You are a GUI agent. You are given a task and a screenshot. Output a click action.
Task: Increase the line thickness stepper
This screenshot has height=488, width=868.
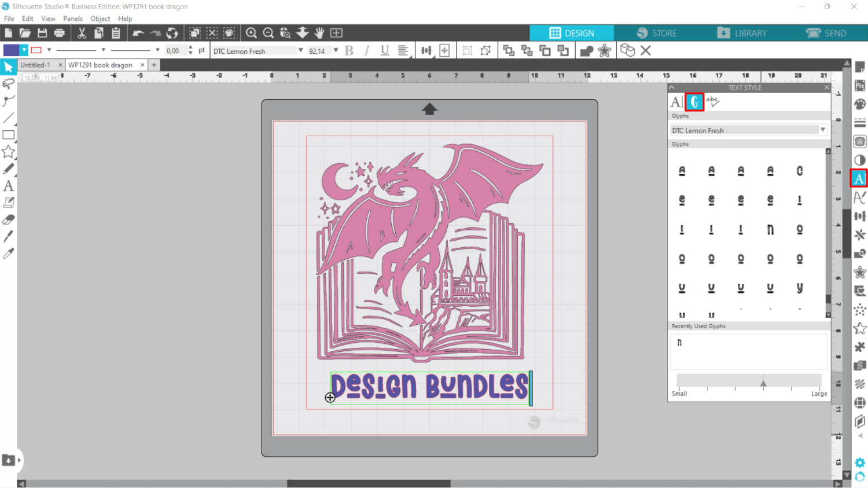190,48
